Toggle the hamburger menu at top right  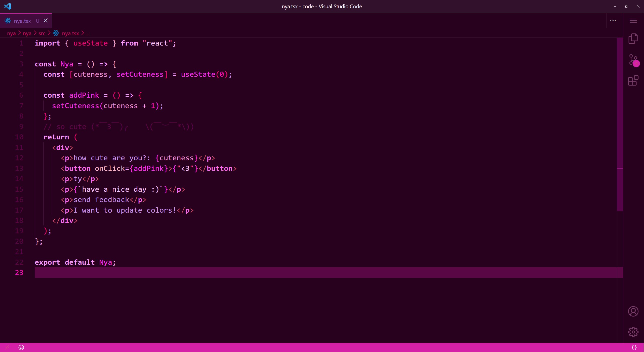click(x=633, y=21)
